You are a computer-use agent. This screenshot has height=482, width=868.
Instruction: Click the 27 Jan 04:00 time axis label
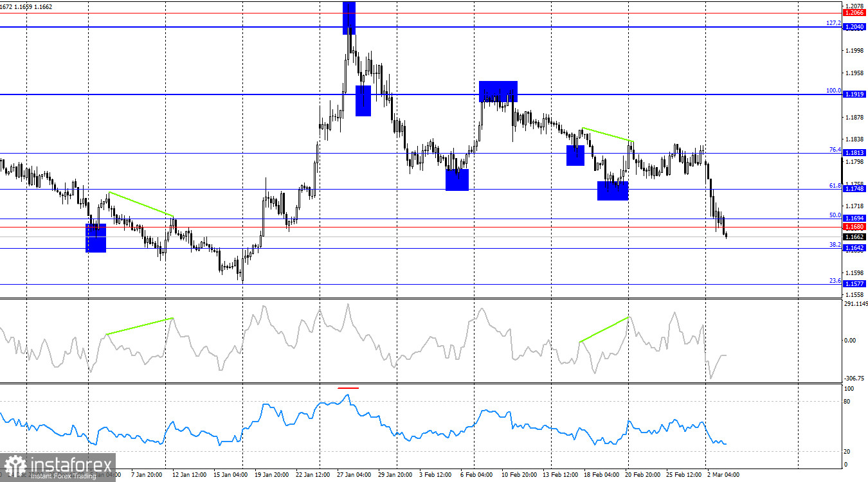[354, 476]
